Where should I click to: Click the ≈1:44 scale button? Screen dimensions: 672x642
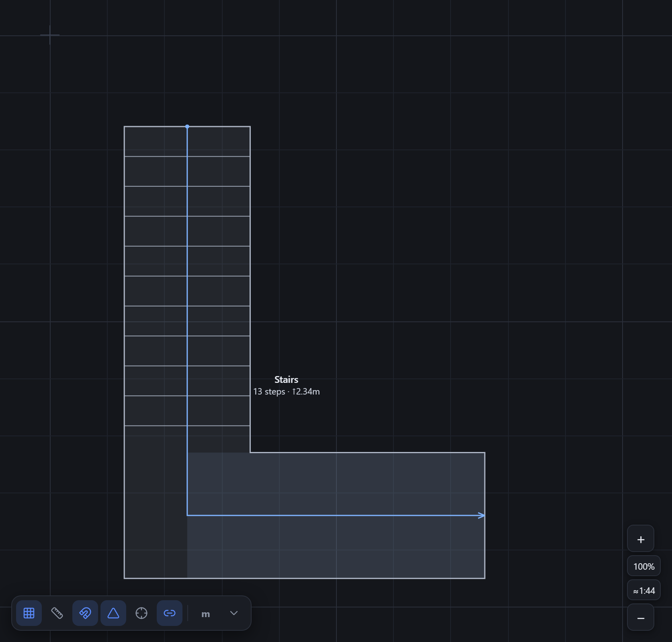644,590
